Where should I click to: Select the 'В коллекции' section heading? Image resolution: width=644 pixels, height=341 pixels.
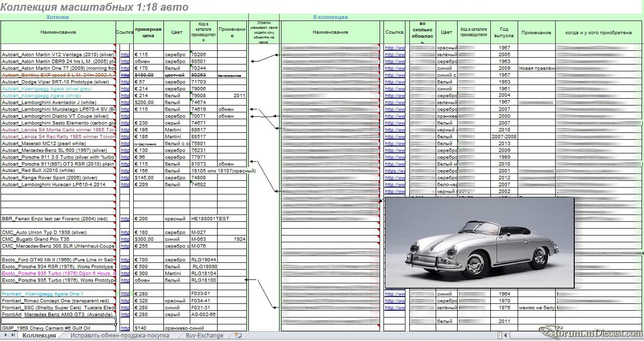[x=330, y=17]
